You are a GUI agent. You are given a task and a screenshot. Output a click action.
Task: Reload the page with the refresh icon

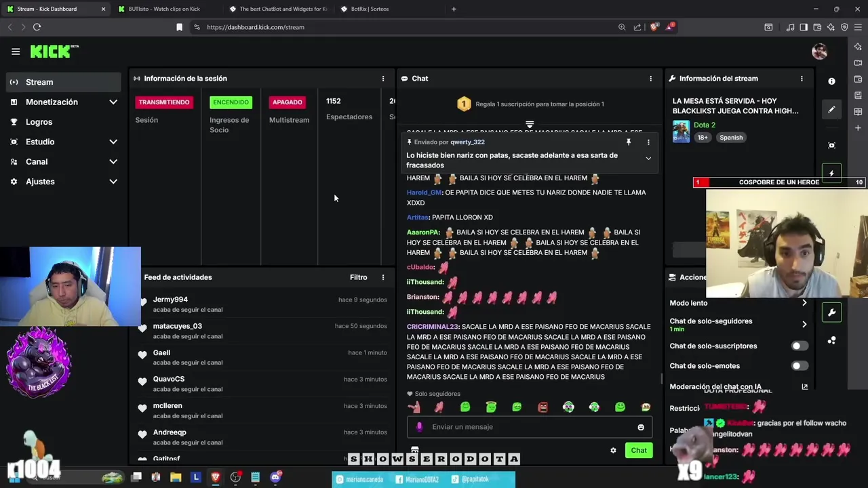coord(37,27)
